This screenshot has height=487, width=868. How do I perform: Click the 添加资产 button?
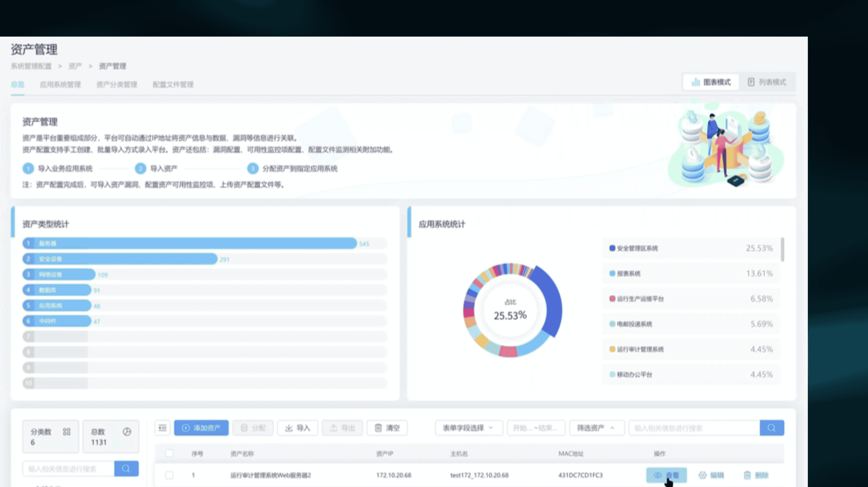pos(201,428)
